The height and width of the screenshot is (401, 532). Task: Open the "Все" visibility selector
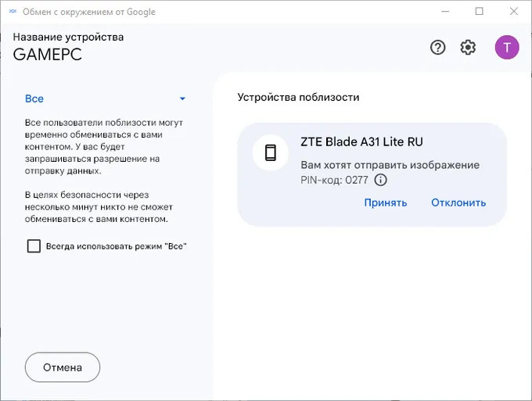coord(34,99)
